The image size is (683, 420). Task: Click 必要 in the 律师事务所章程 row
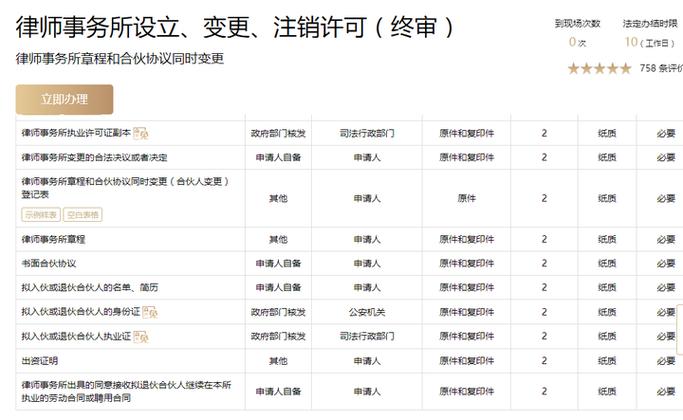click(666, 239)
